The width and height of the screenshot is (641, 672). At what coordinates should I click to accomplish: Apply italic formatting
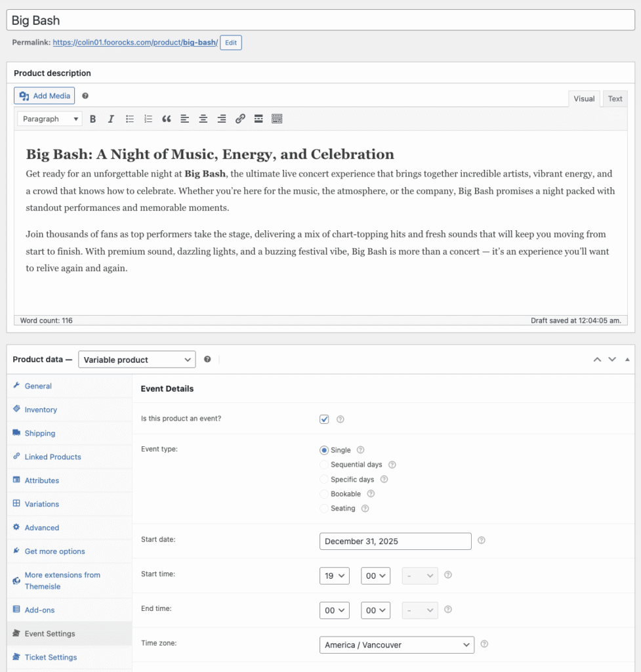(111, 119)
